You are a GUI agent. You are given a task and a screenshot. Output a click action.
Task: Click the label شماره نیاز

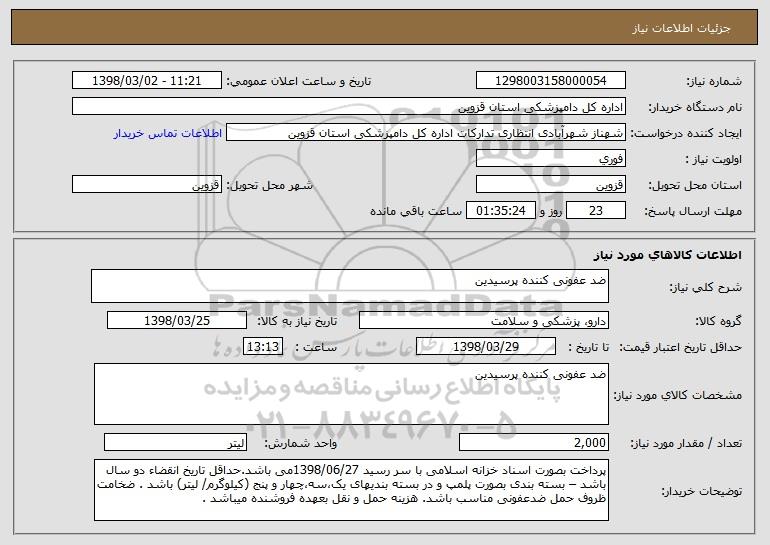point(714,82)
